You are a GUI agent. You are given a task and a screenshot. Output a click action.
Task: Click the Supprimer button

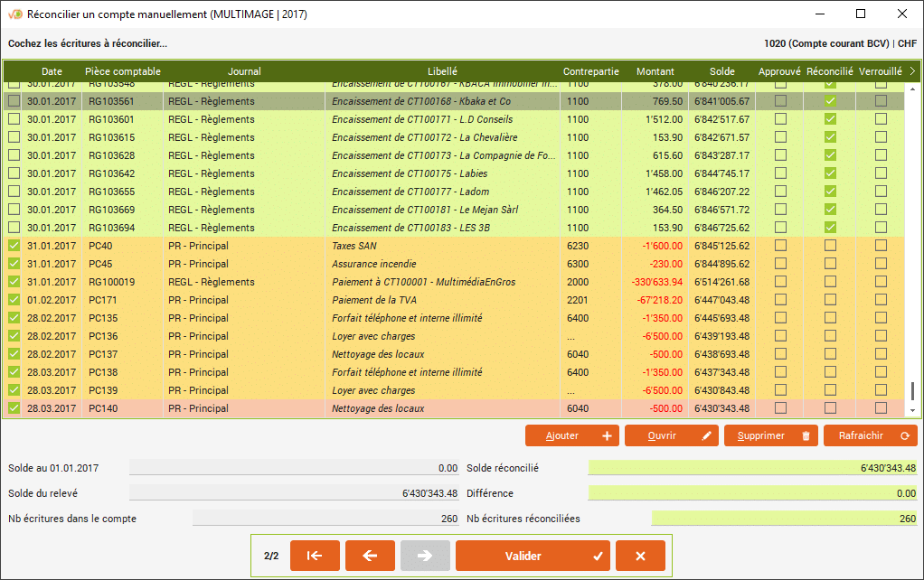(761, 435)
